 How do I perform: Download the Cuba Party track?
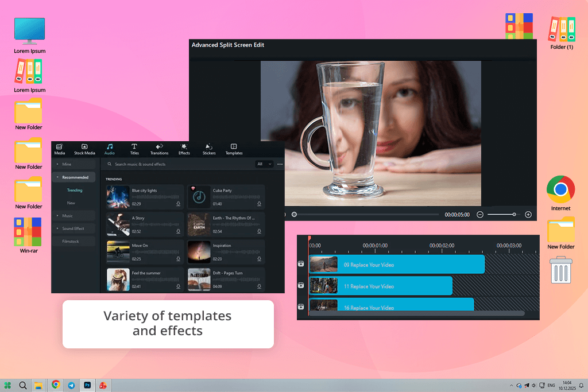259,204
